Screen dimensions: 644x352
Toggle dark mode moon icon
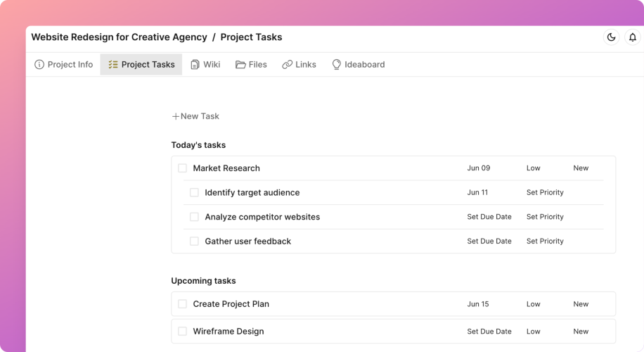(x=611, y=37)
